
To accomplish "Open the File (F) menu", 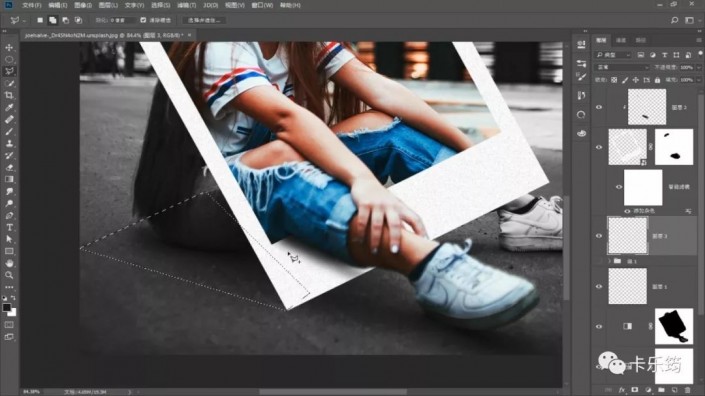I will click(31, 5).
